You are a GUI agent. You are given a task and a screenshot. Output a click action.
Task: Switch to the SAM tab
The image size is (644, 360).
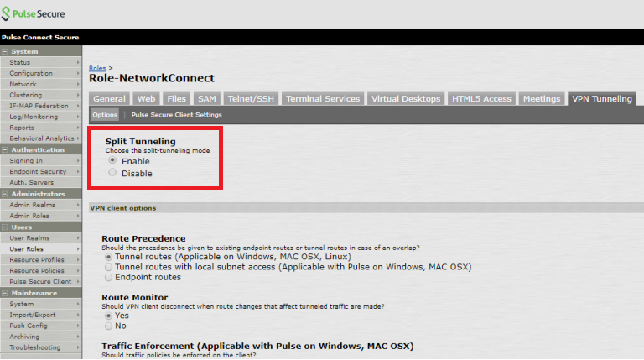[x=207, y=99]
